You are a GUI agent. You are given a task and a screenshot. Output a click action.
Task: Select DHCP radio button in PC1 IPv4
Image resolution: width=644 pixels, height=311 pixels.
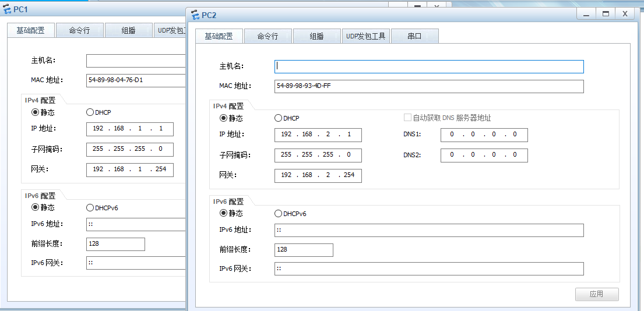(x=90, y=112)
